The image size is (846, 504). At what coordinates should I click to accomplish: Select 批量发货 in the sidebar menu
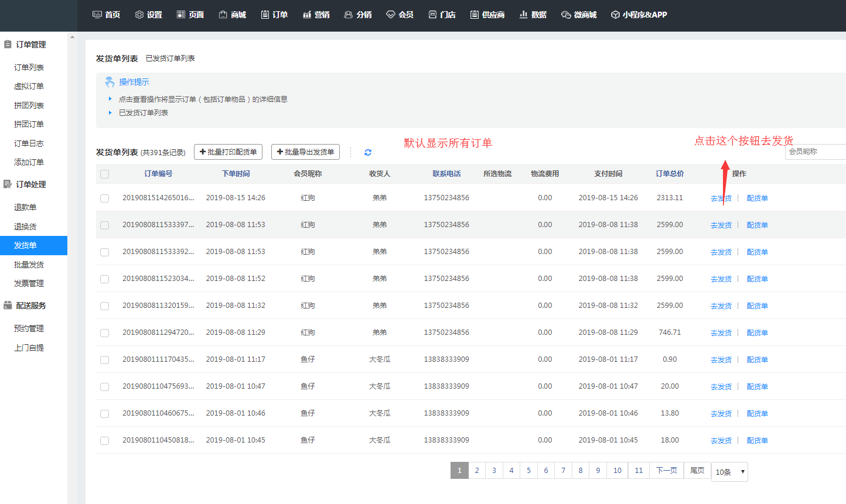pos(29,265)
